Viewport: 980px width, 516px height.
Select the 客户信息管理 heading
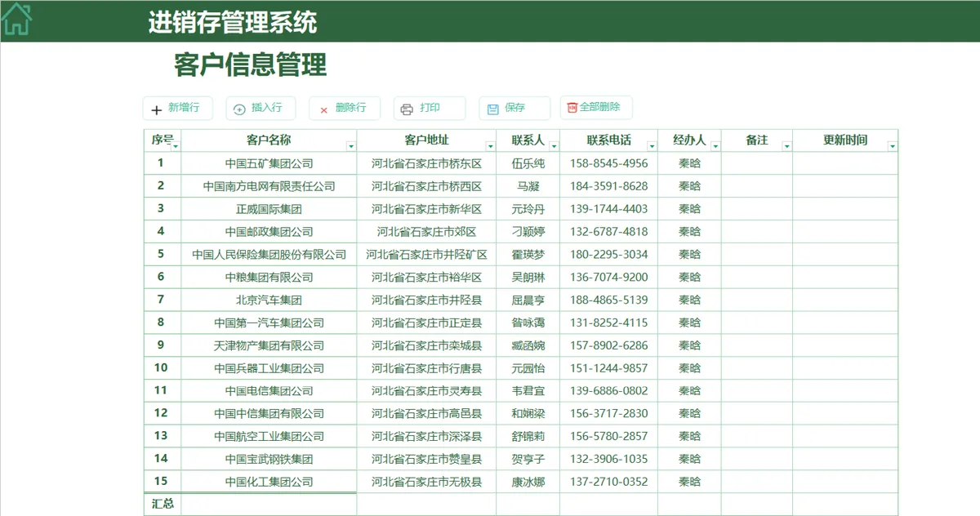(251, 64)
